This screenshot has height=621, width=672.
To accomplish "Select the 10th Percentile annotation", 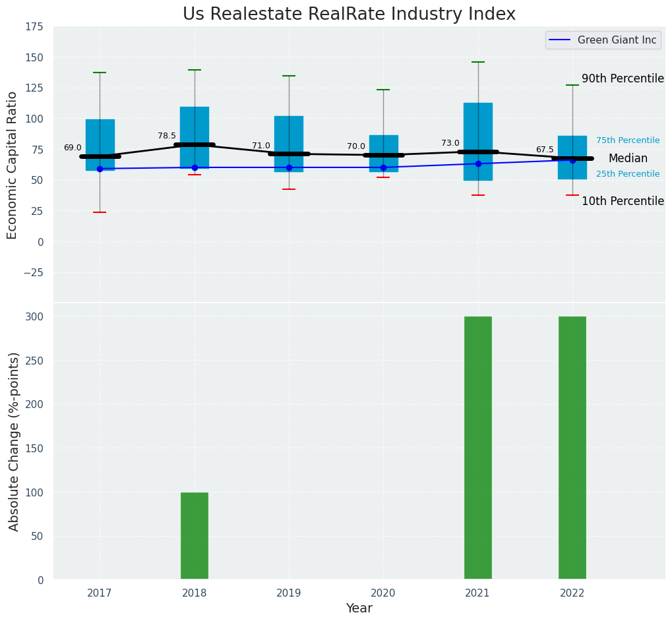I will 623,201.
